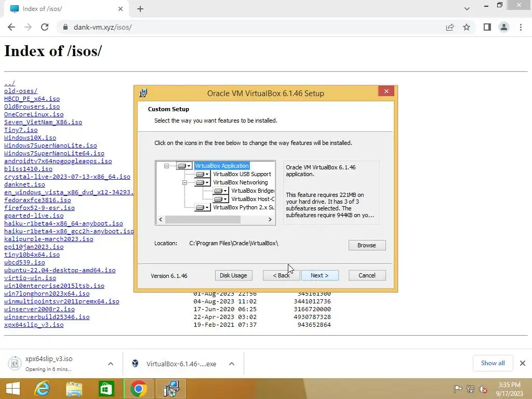The image size is (532, 399).
Task: Toggle Chrome side panel icon
Action: coord(487,27)
